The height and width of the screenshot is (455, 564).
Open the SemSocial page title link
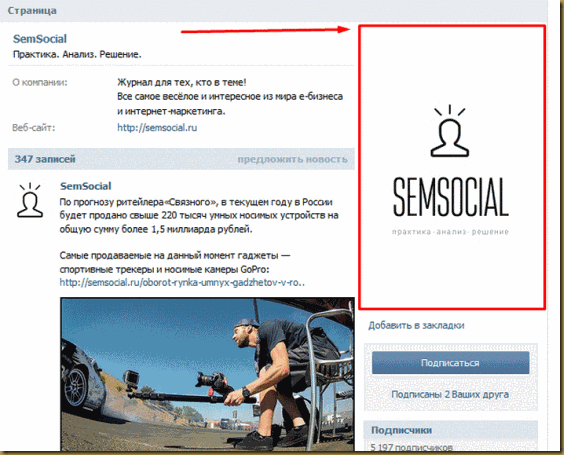click(x=40, y=39)
